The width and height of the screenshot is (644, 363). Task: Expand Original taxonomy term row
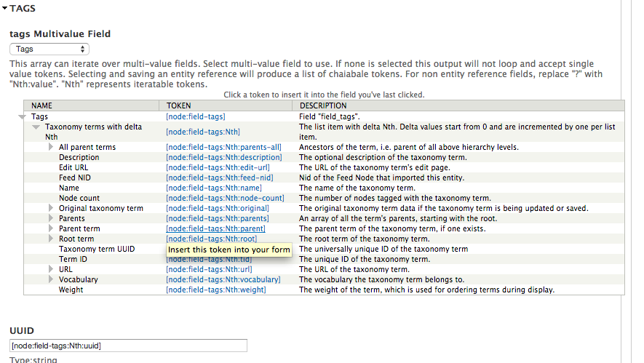point(51,208)
